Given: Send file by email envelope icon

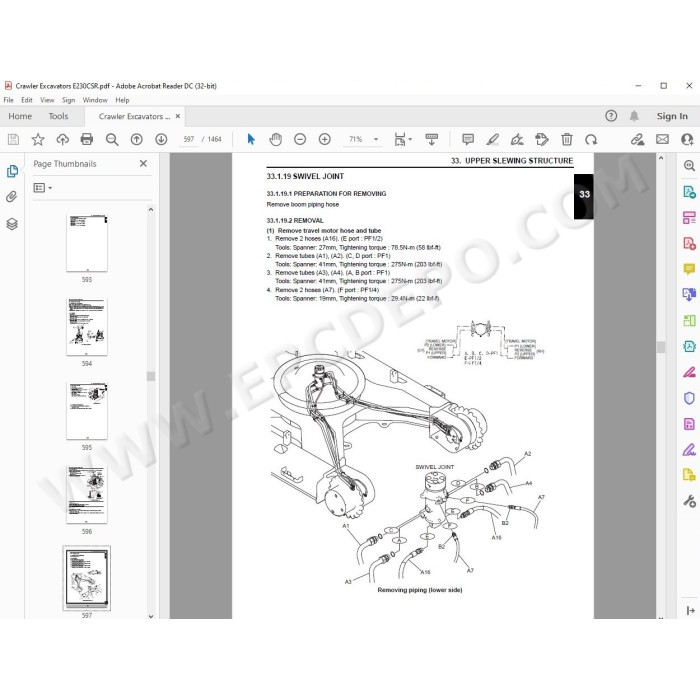Looking at the screenshot, I should pos(662,140).
